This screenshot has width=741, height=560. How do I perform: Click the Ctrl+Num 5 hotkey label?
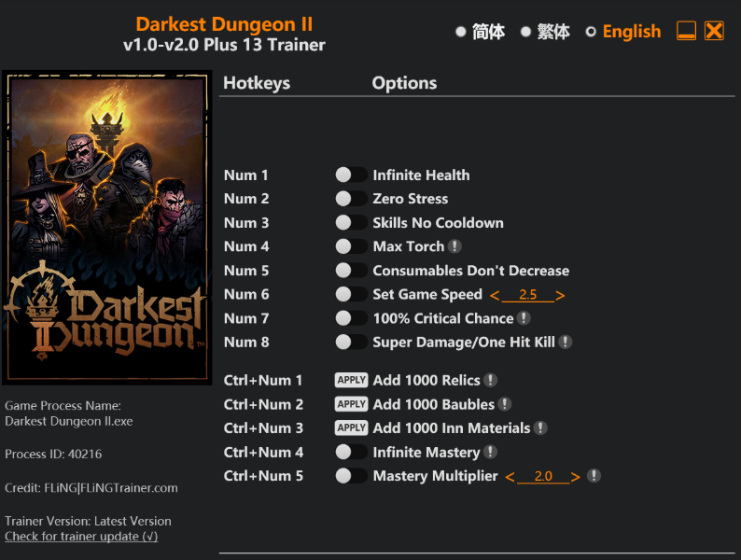(x=263, y=475)
